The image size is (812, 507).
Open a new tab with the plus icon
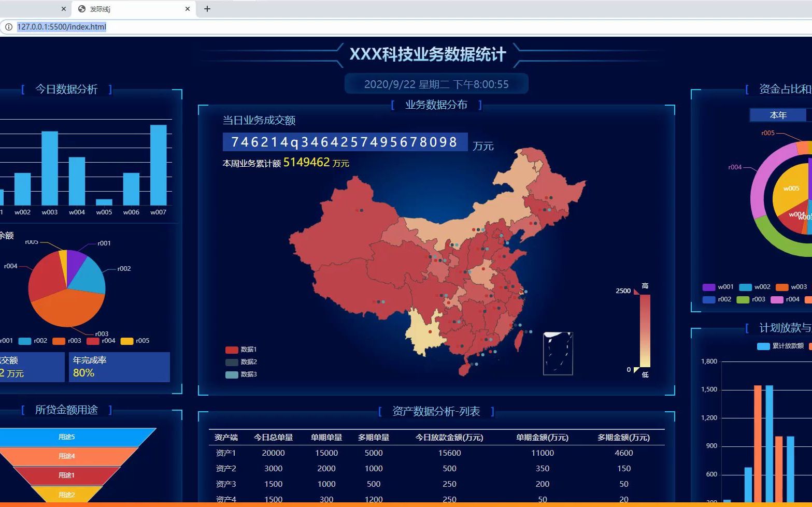(206, 8)
